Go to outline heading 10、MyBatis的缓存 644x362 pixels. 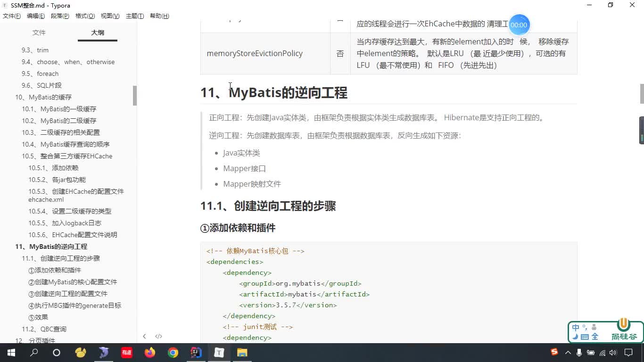[43, 97]
